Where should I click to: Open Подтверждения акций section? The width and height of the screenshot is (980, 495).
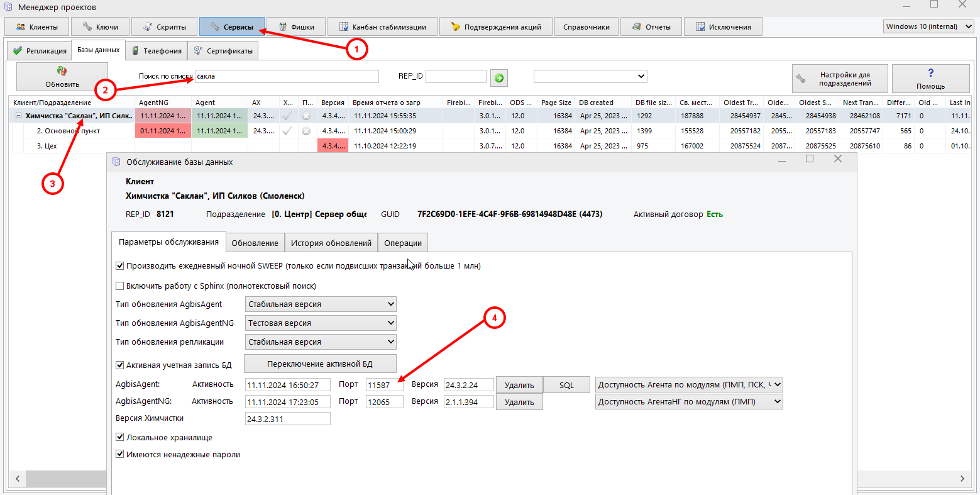pos(496,27)
